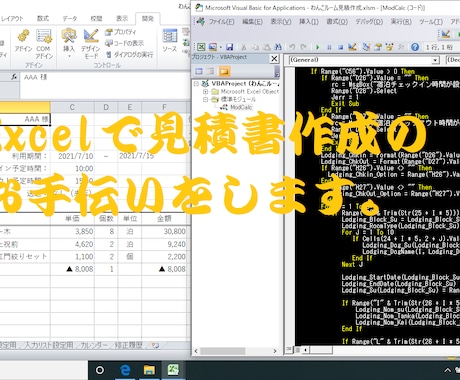460x380 pixels.
Task: Open VBA ファイル(F) menu
Action: (221, 22)
